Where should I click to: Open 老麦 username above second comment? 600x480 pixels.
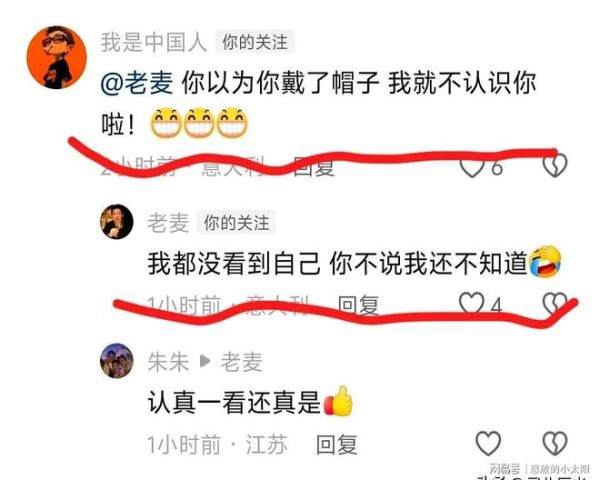pyautogui.click(x=168, y=222)
